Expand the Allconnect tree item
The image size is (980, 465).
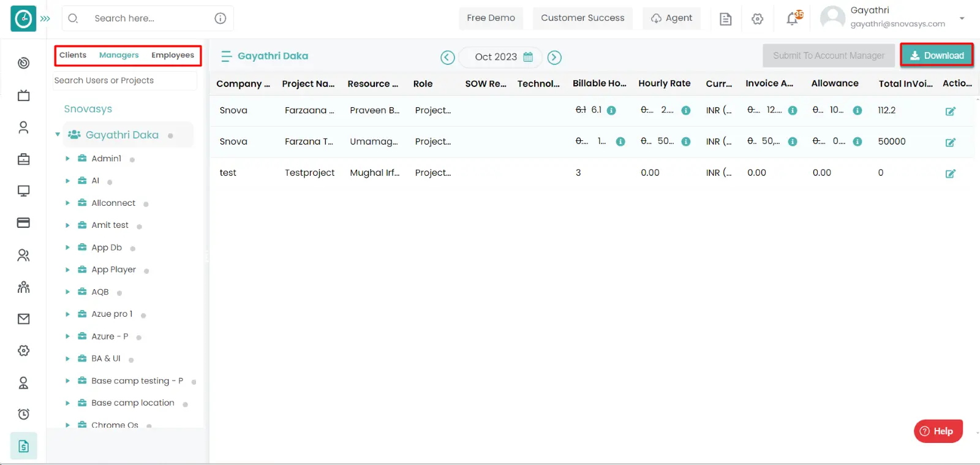pyautogui.click(x=67, y=203)
